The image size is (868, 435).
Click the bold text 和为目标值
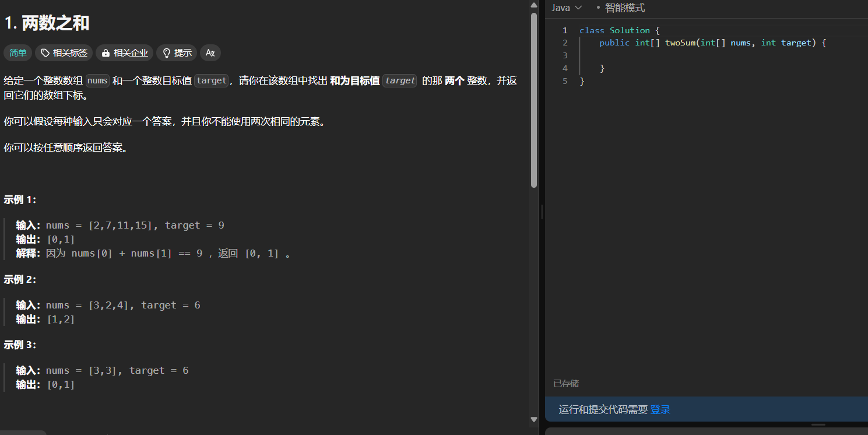click(355, 80)
